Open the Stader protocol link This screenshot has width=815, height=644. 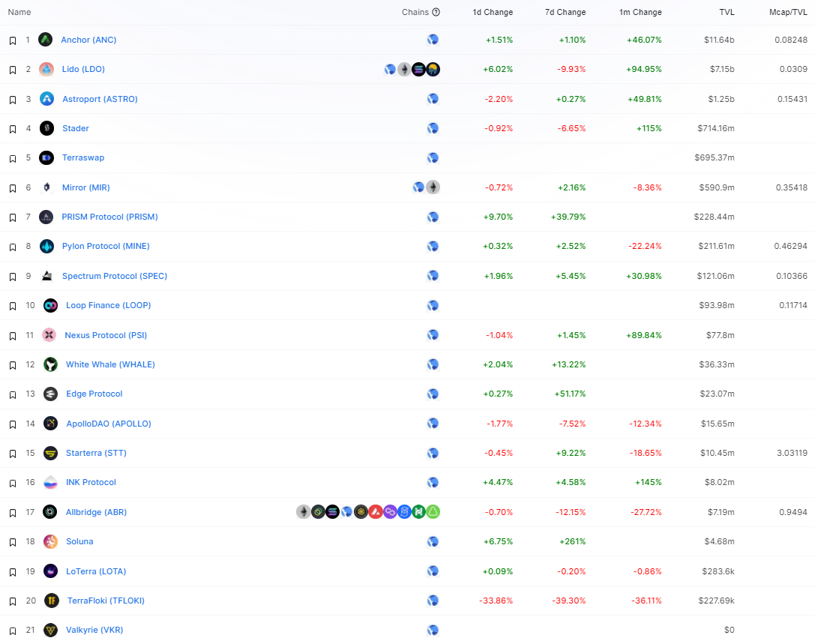click(x=76, y=128)
